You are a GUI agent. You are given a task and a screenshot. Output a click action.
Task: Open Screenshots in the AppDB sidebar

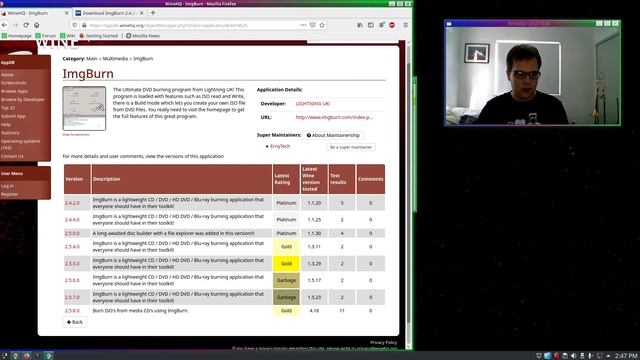(13, 83)
